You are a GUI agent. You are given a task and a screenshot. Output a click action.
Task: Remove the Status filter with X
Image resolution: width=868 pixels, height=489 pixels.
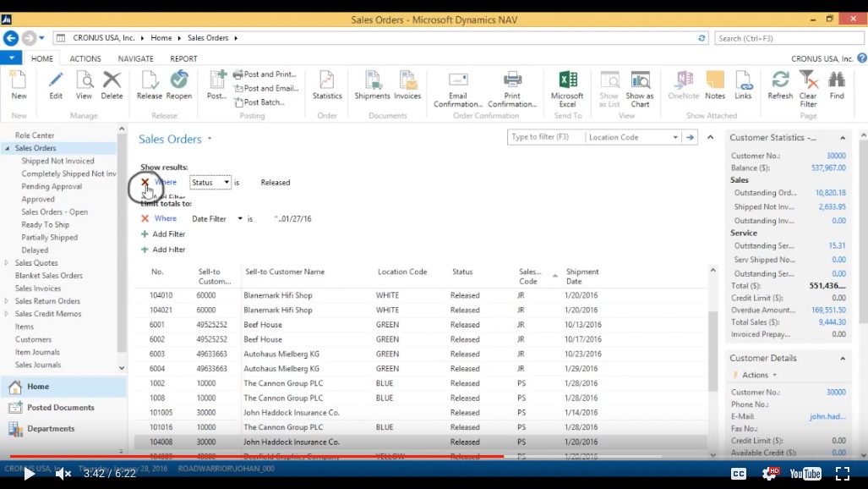pyautogui.click(x=145, y=182)
